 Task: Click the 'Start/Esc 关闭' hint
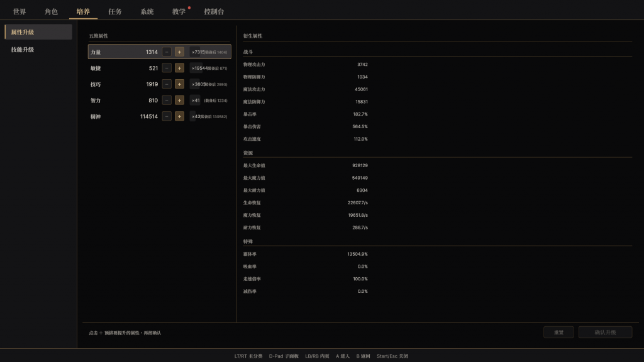[x=392, y=356]
